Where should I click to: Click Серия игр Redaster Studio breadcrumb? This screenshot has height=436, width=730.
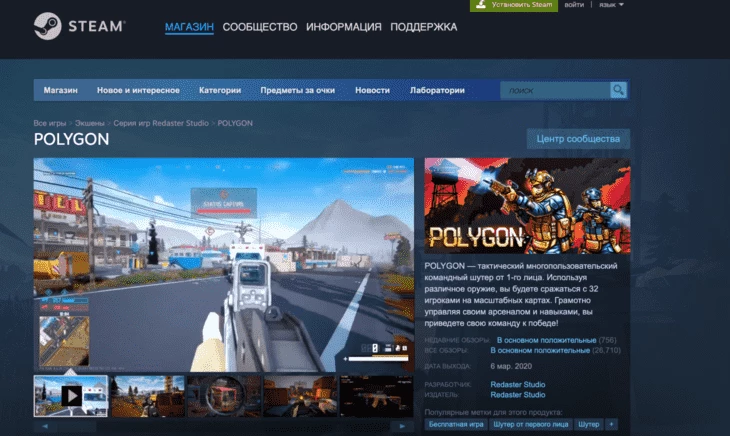click(161, 123)
